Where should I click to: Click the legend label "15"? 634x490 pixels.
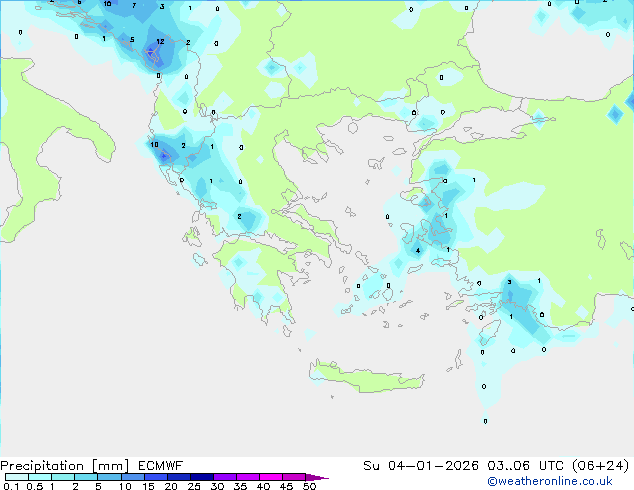coord(148,486)
